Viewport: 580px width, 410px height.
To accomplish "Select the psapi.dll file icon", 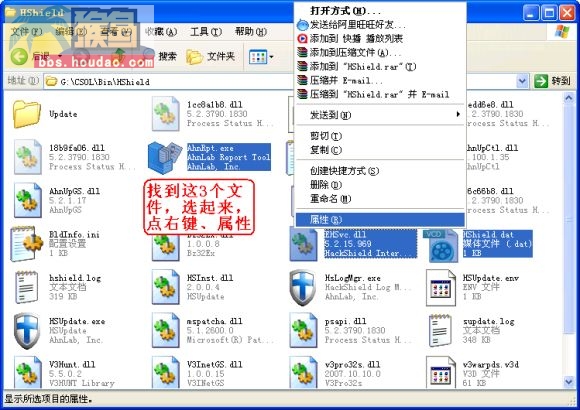I will point(303,330).
